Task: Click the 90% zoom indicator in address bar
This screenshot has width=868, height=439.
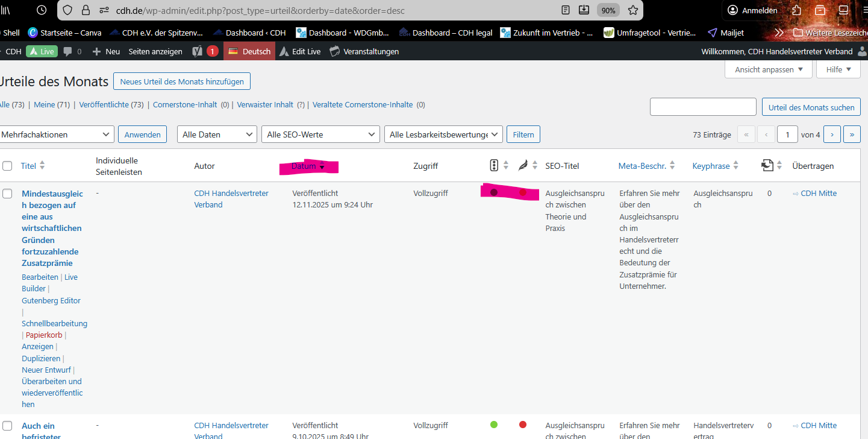Action: tap(608, 10)
